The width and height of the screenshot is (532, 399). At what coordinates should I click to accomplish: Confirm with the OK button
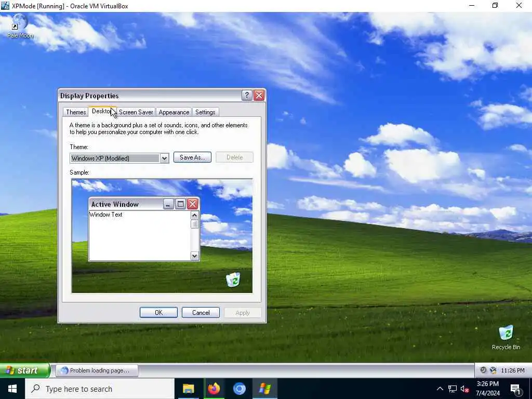tap(158, 312)
